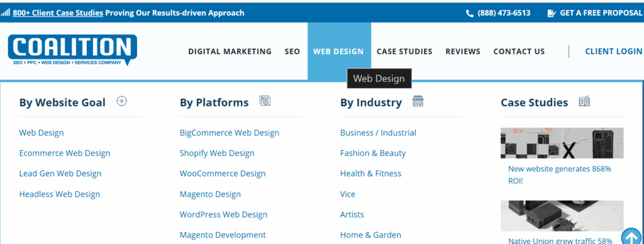The width and height of the screenshot is (644, 244).
Task: Click the proposal document icon
Action: [552, 13]
